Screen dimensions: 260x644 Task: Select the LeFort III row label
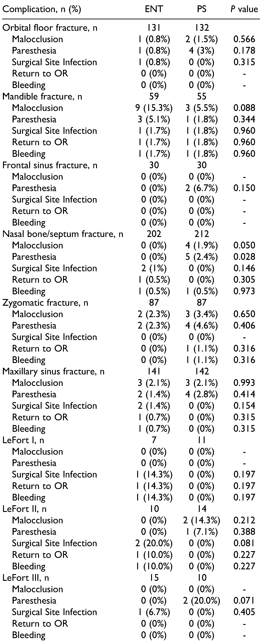[26, 578]
